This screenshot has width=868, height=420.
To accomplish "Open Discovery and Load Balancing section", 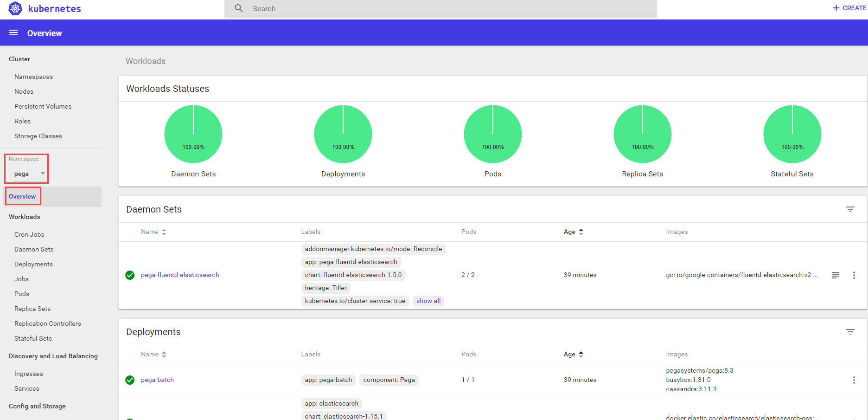I will [x=53, y=356].
